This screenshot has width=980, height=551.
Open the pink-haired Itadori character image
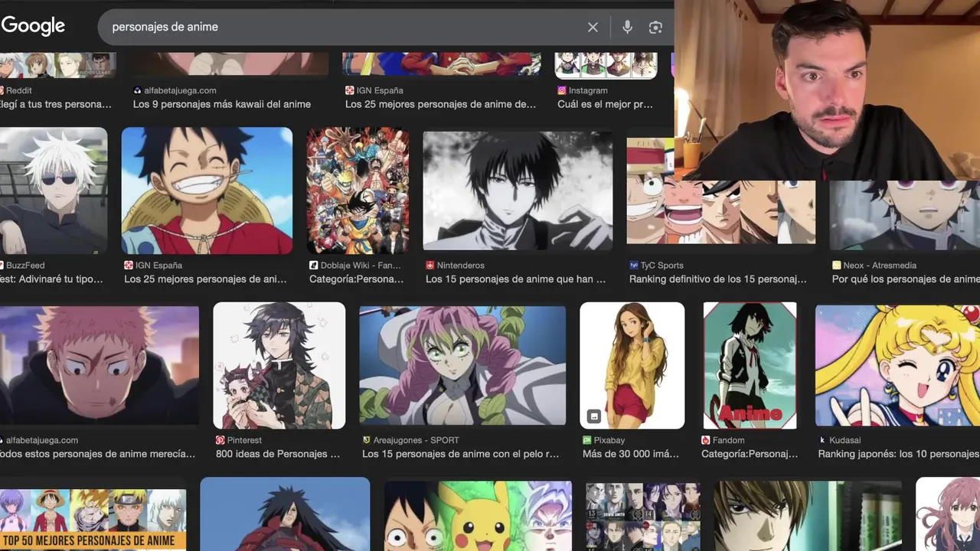(100, 365)
